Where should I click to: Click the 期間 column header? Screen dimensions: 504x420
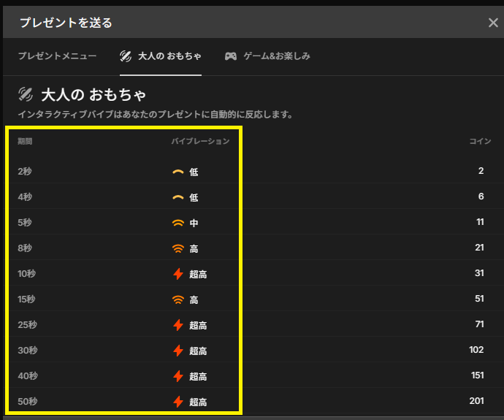(25, 141)
